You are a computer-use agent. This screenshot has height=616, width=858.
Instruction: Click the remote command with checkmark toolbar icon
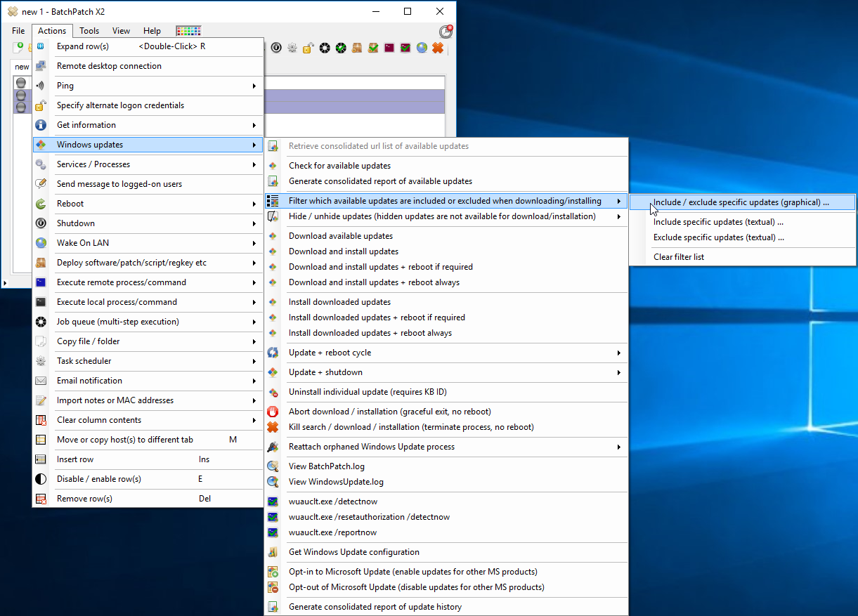pyautogui.click(x=405, y=48)
